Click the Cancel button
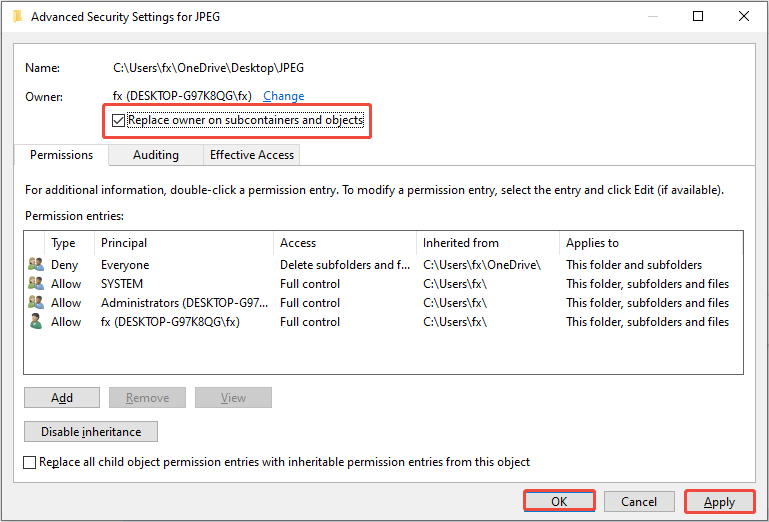Viewport: 769px width, 522px height. (639, 501)
